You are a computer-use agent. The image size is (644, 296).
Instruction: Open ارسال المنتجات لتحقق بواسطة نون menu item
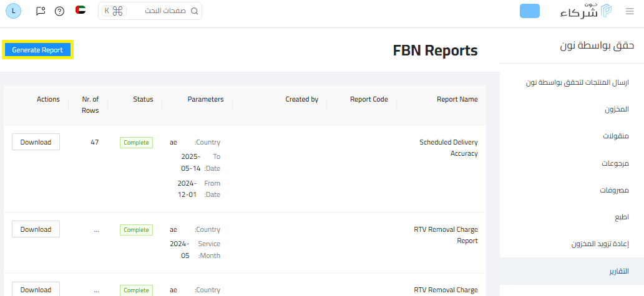coord(577,82)
